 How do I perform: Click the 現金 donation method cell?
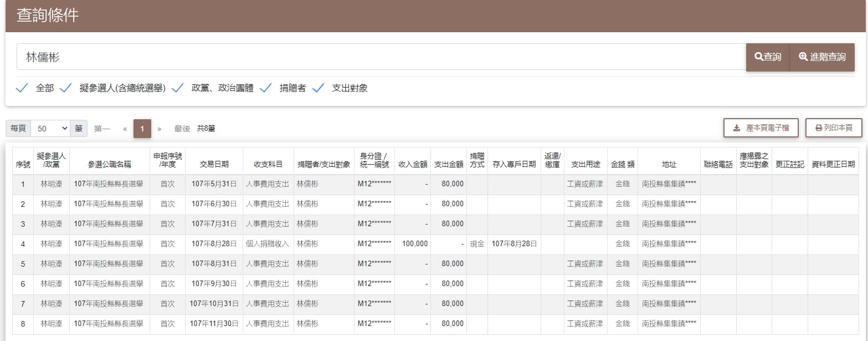click(x=477, y=244)
